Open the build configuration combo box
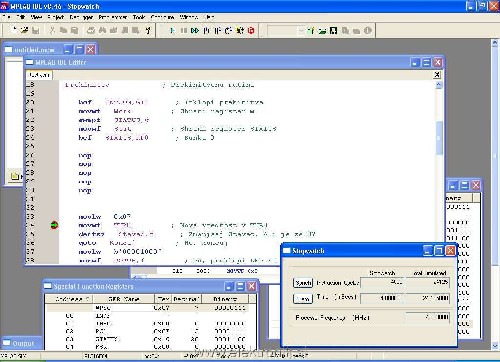This screenshot has width=500, height=362. pos(286,31)
